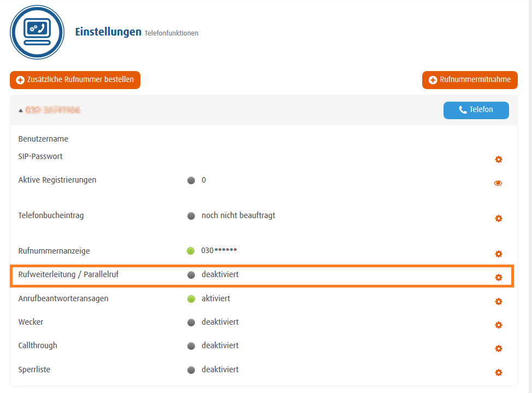Select the Rufweiterleitung / Parallelruf label
Screen dimensions: 532x393
point(68,275)
